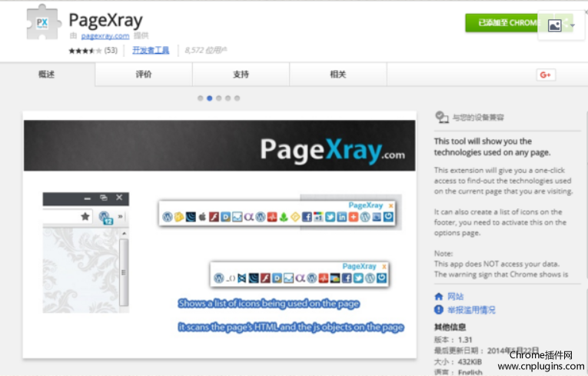Click the PageXray toolbar badge showing 12 in preview

[x=106, y=218]
